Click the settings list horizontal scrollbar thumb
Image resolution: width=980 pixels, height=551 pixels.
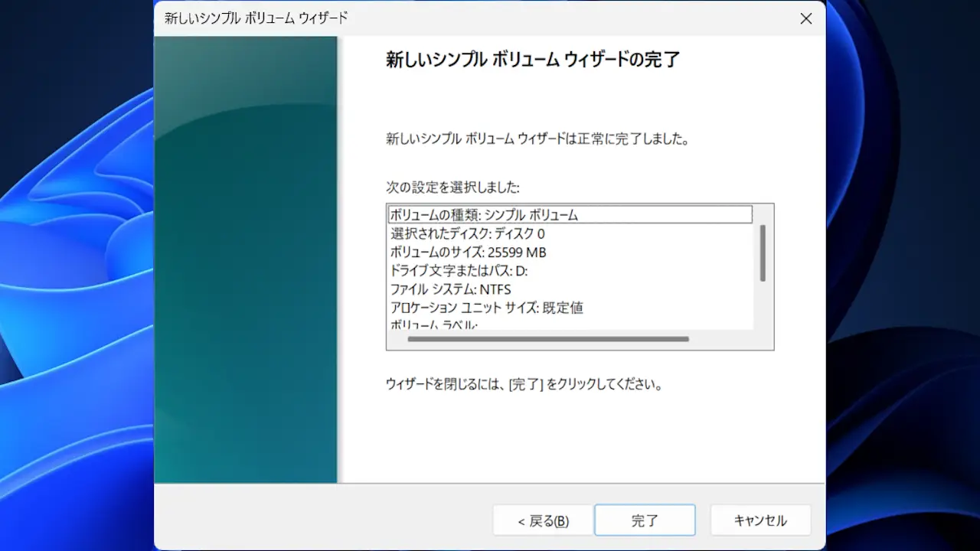[x=548, y=339]
